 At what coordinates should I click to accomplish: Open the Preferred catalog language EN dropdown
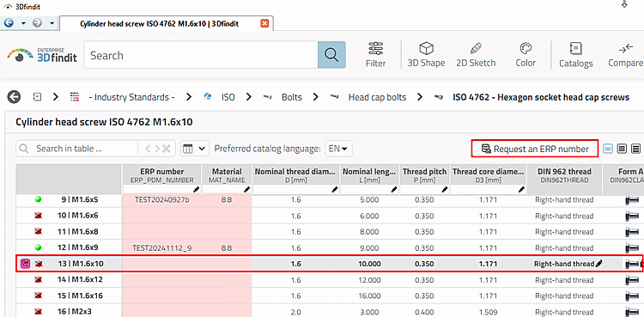click(339, 149)
